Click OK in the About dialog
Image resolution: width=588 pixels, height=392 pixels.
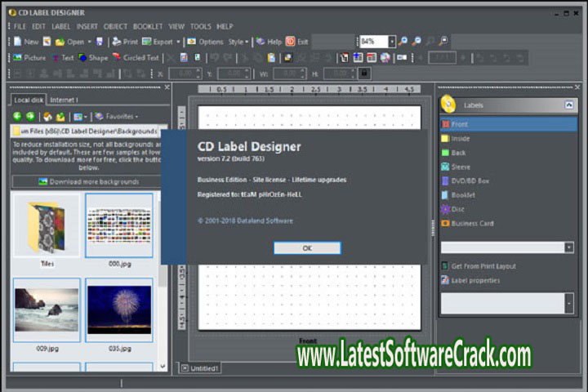point(307,248)
